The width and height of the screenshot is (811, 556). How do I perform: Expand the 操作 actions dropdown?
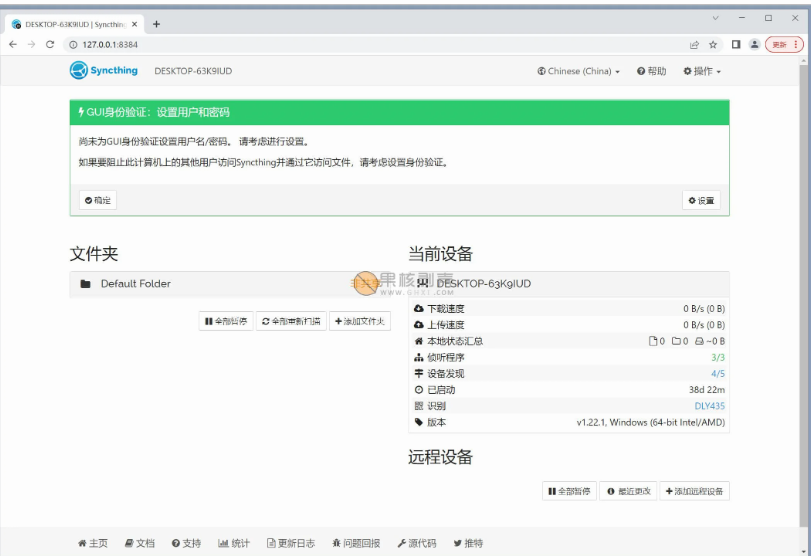click(x=702, y=71)
